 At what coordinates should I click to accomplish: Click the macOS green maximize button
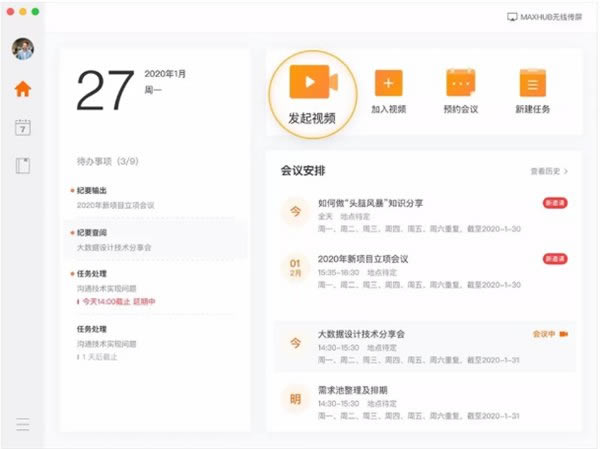pyautogui.click(x=35, y=12)
